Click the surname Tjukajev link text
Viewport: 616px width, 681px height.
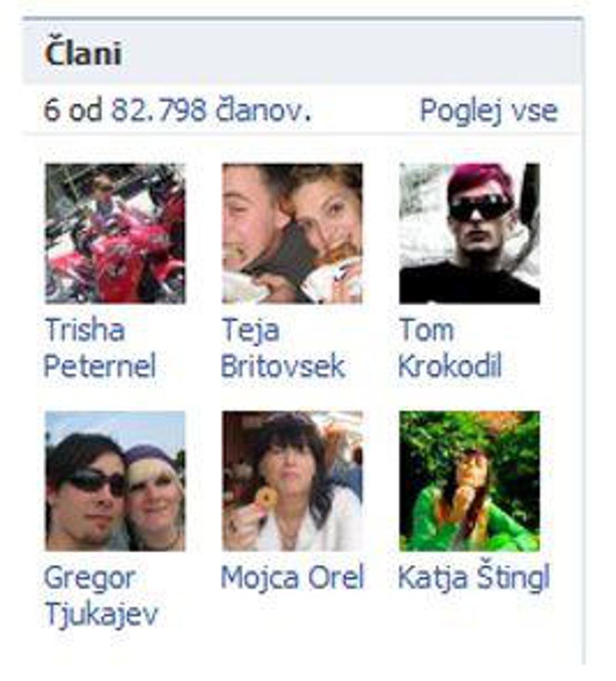102,615
